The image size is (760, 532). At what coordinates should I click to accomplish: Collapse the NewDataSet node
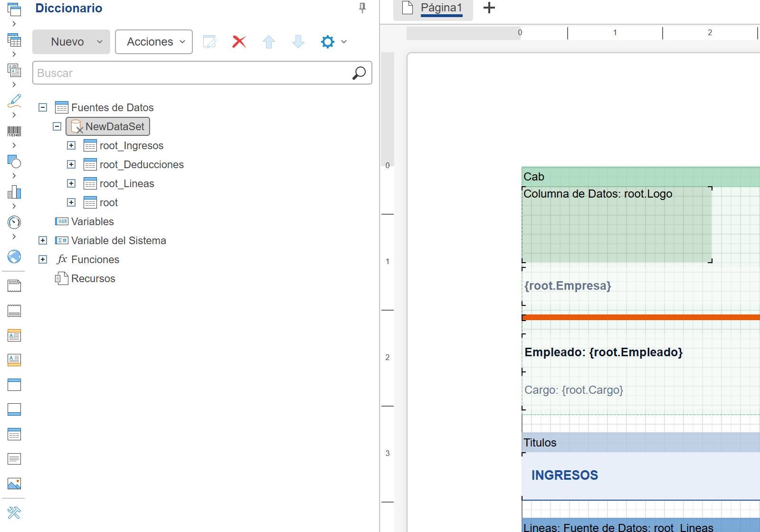click(x=57, y=126)
